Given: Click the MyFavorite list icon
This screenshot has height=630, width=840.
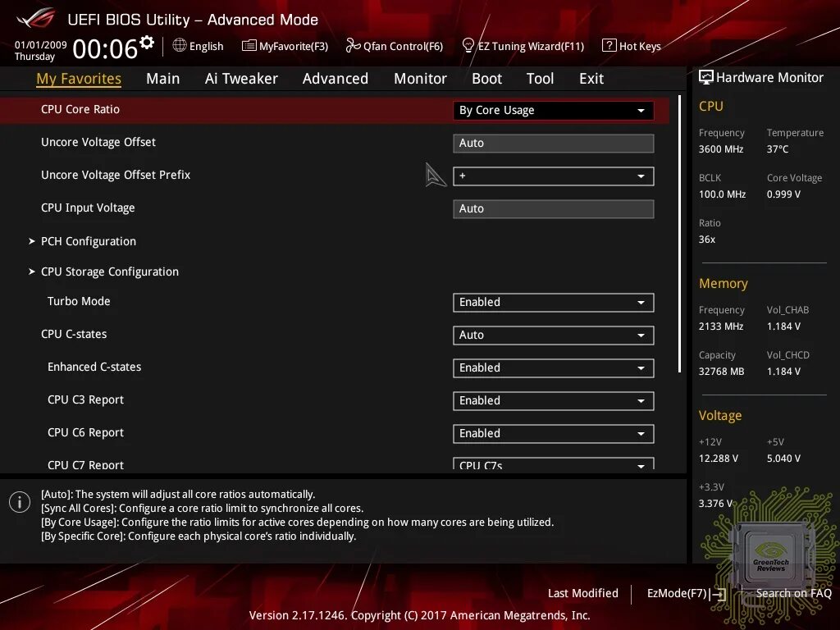Looking at the screenshot, I should coord(249,46).
